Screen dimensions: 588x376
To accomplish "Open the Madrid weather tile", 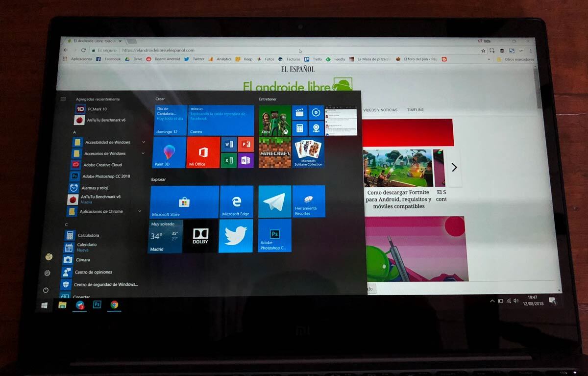I will (165, 236).
